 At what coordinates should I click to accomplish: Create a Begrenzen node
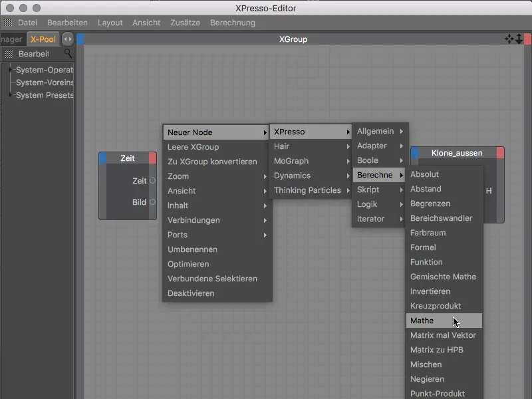(x=444, y=203)
